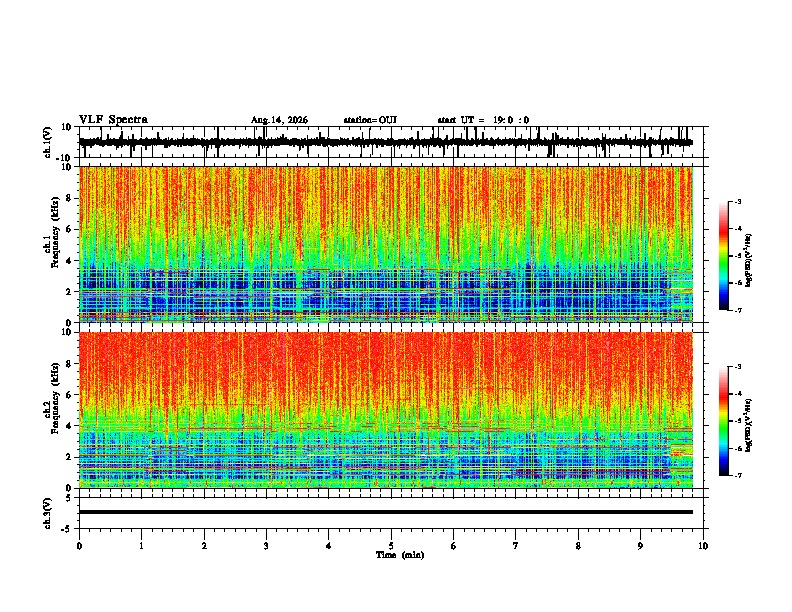Screen dimensions: 792x612
Task: Select the "Aug.14, 2026" date label
Action: pyautogui.click(x=279, y=120)
